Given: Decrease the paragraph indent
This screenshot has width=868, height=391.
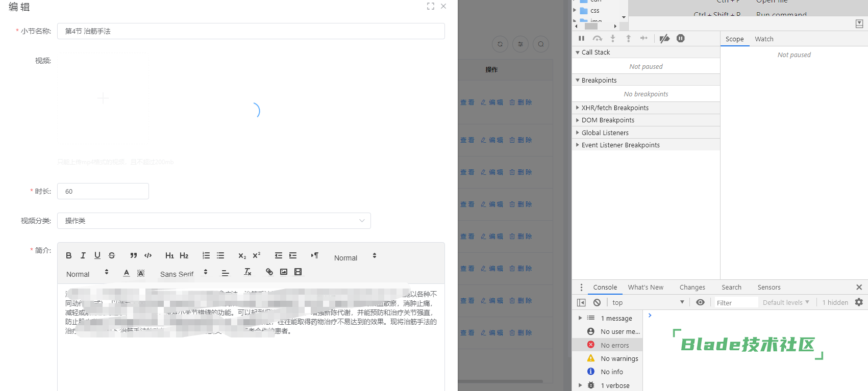Looking at the screenshot, I should [x=279, y=255].
